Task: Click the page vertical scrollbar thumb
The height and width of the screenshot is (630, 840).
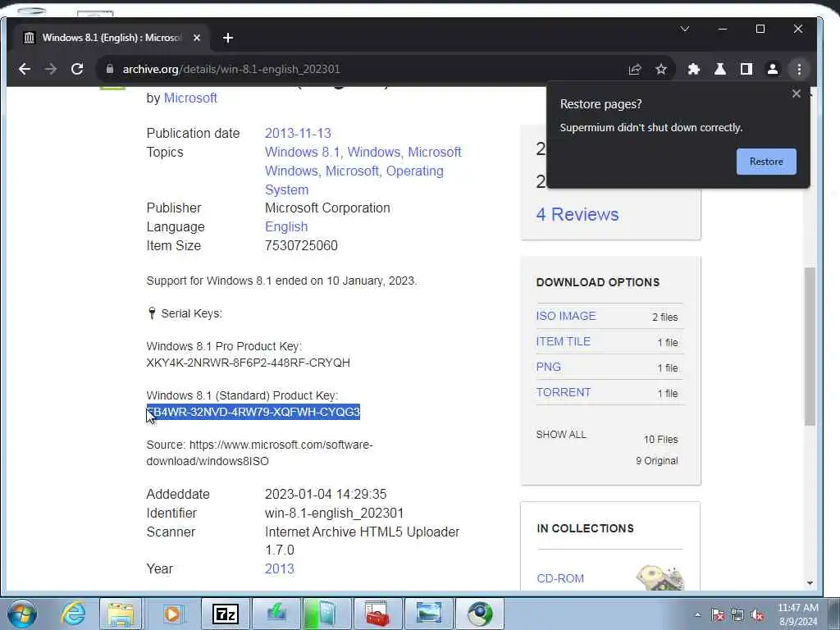Action: [x=810, y=346]
